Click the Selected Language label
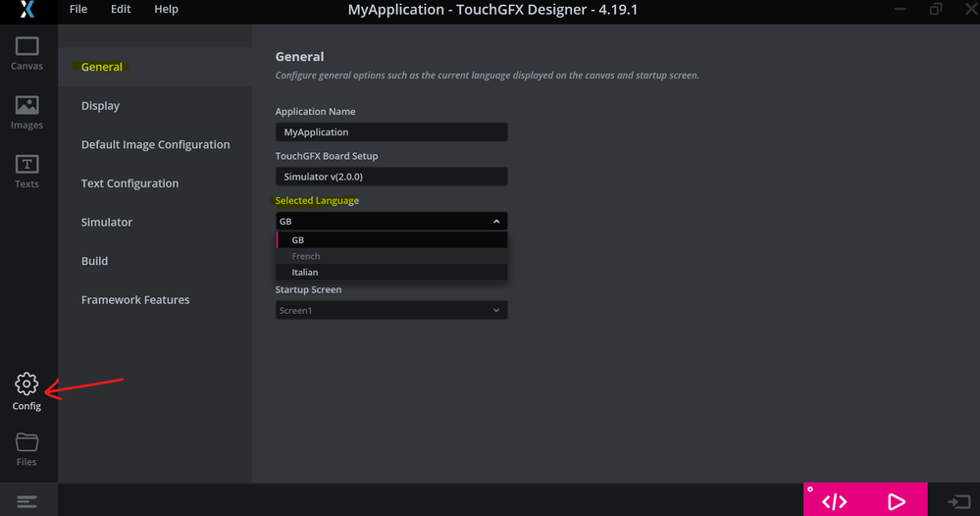This screenshot has height=516, width=980. pyautogui.click(x=317, y=200)
